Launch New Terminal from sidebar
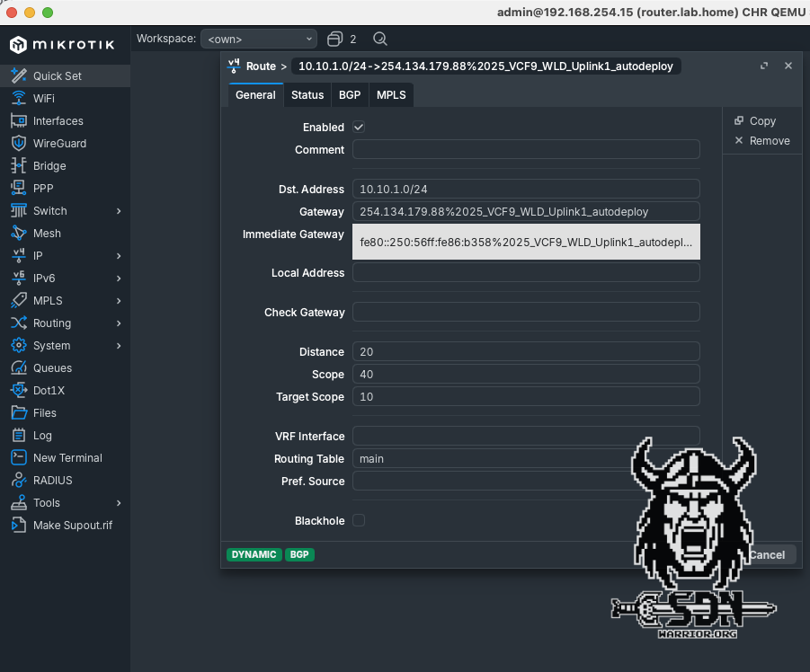Image resolution: width=810 pixels, height=672 pixels. [18, 457]
